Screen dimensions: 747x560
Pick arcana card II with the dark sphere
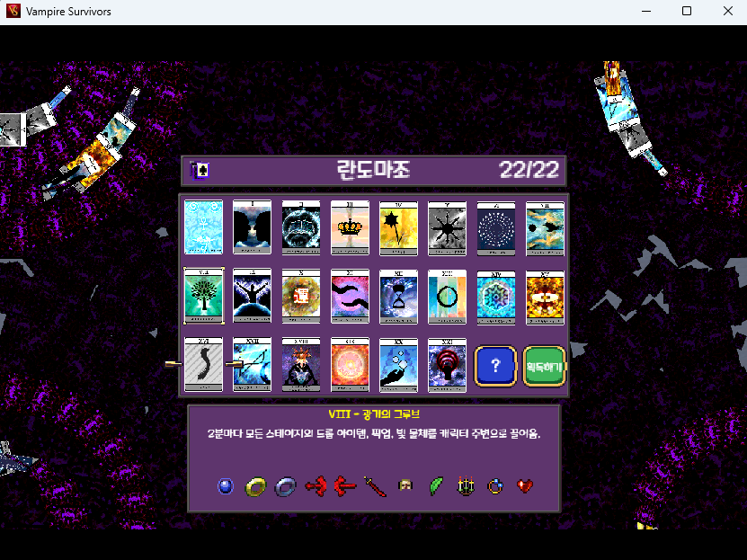click(301, 227)
